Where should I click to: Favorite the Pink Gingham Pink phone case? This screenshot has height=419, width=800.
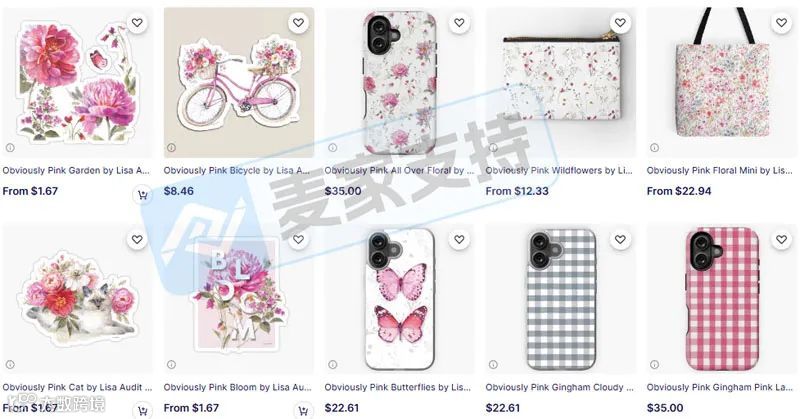click(781, 239)
